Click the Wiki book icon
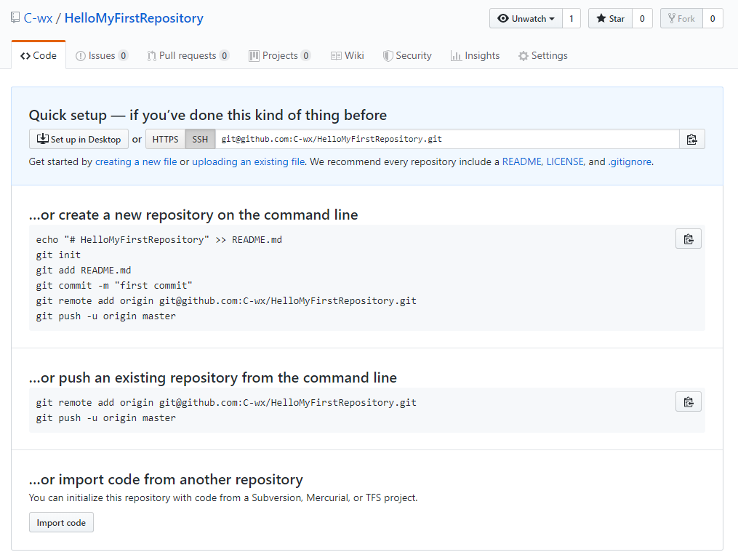Image resolution: width=738 pixels, height=560 pixels. (x=336, y=56)
